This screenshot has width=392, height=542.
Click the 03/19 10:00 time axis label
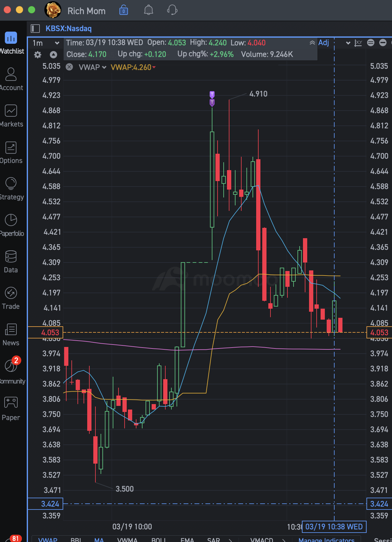coord(132,527)
